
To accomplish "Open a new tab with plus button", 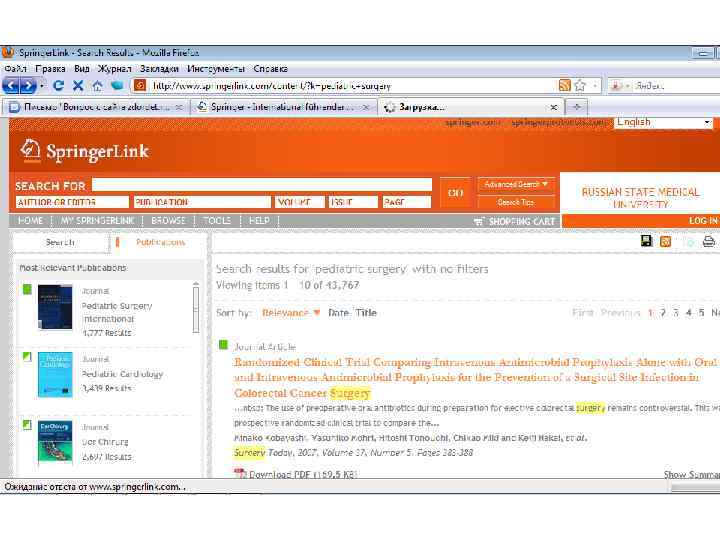I will [577, 107].
